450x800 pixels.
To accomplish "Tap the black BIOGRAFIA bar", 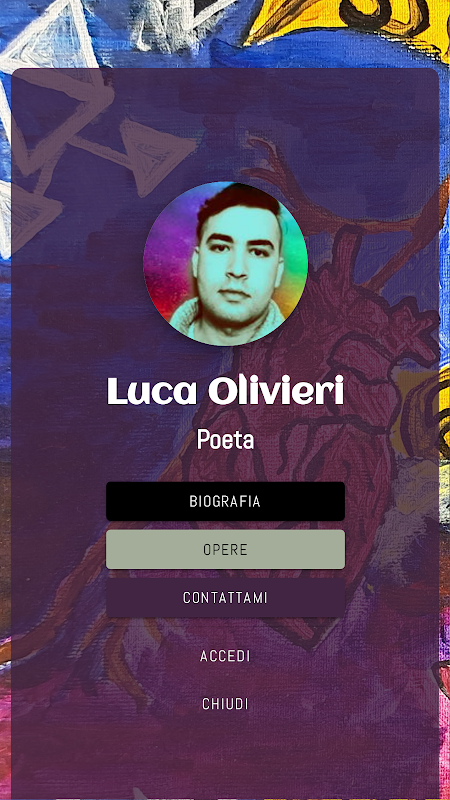I will point(226,501).
